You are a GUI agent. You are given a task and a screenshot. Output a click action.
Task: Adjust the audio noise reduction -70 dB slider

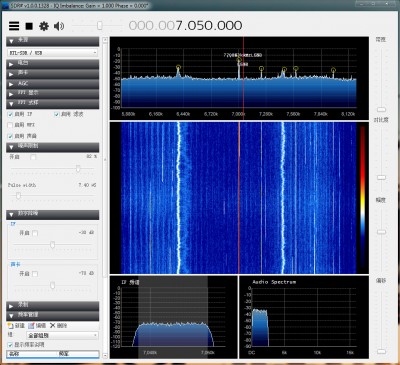[x=52, y=285]
